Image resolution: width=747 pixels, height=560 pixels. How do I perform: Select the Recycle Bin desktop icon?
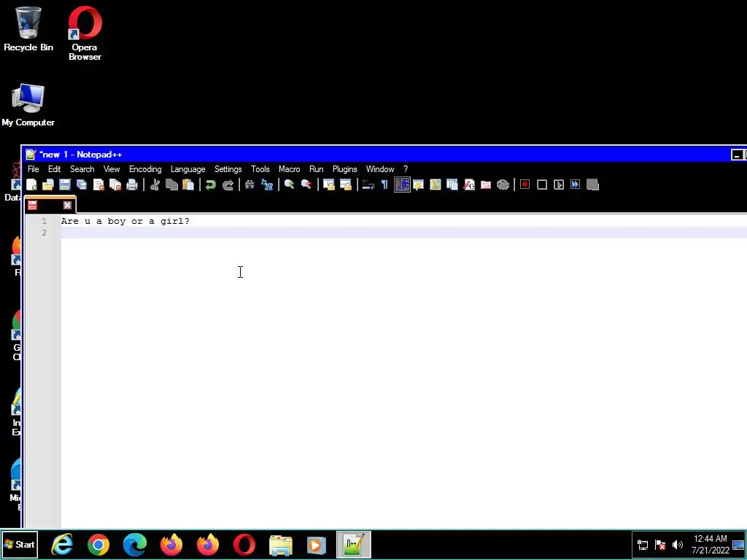pos(28,29)
